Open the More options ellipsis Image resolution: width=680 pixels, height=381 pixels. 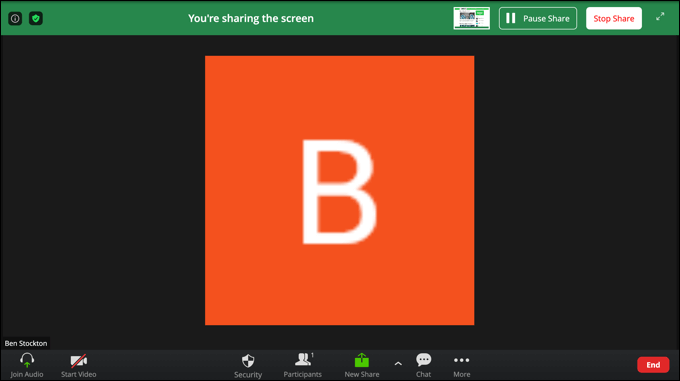tap(461, 360)
